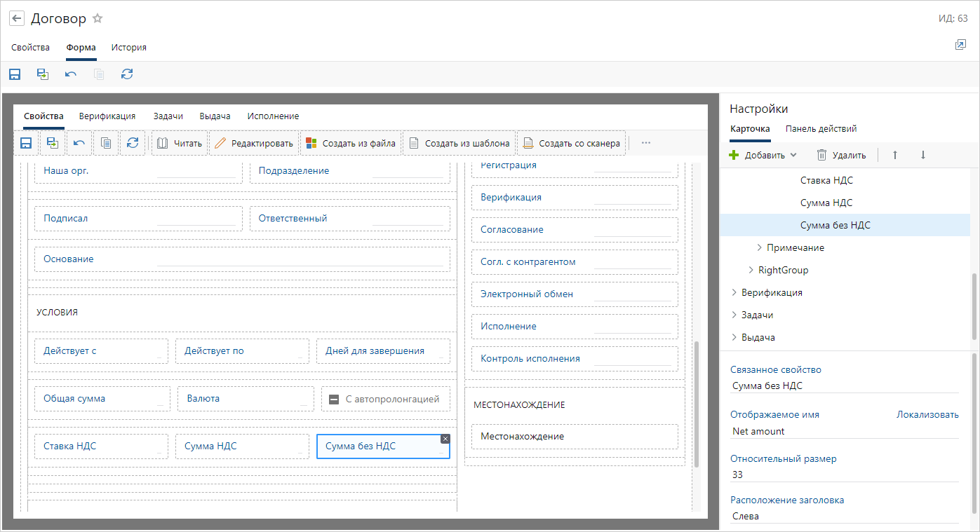Image resolution: width=980 pixels, height=532 pixels.
Task: Click Save and close in the top toolbar
Action: 43,74
